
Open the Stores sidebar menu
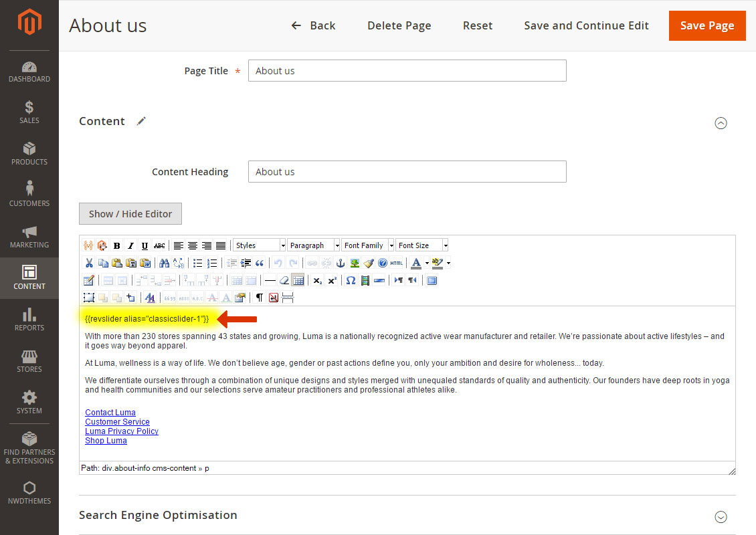pos(29,361)
